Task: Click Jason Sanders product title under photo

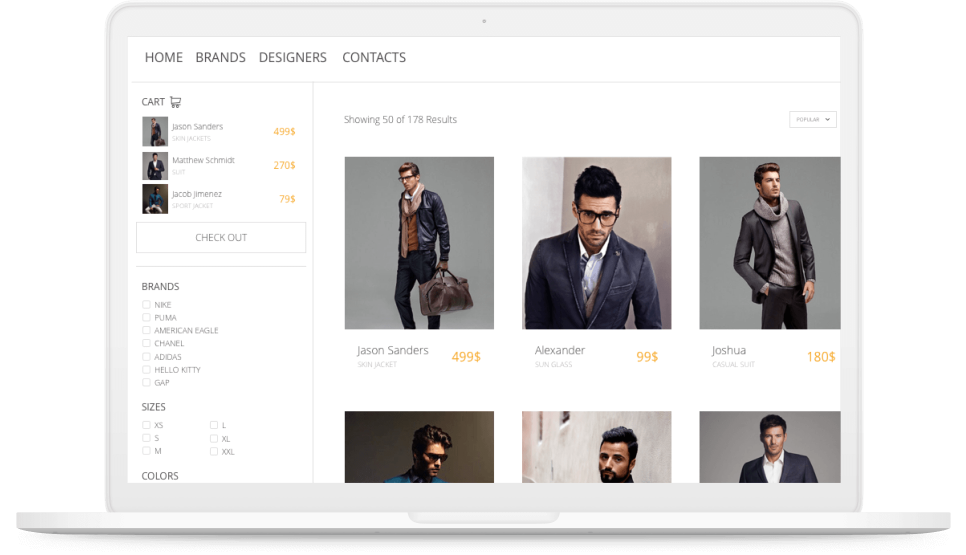Action: click(392, 350)
